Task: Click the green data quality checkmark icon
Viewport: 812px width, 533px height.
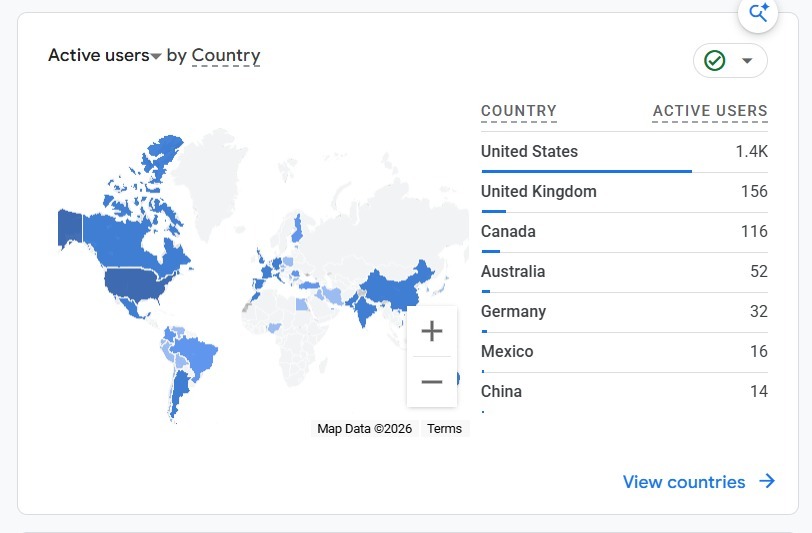Action: tap(715, 61)
